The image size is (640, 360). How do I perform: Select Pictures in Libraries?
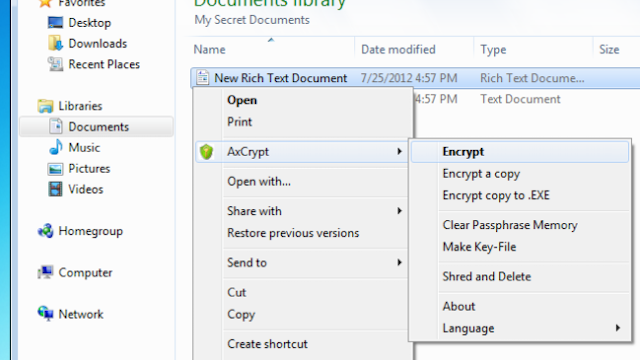point(89,169)
